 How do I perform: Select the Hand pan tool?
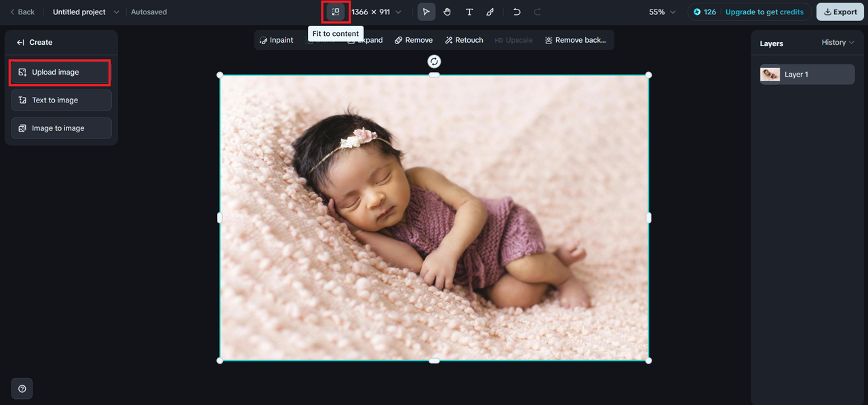click(448, 12)
